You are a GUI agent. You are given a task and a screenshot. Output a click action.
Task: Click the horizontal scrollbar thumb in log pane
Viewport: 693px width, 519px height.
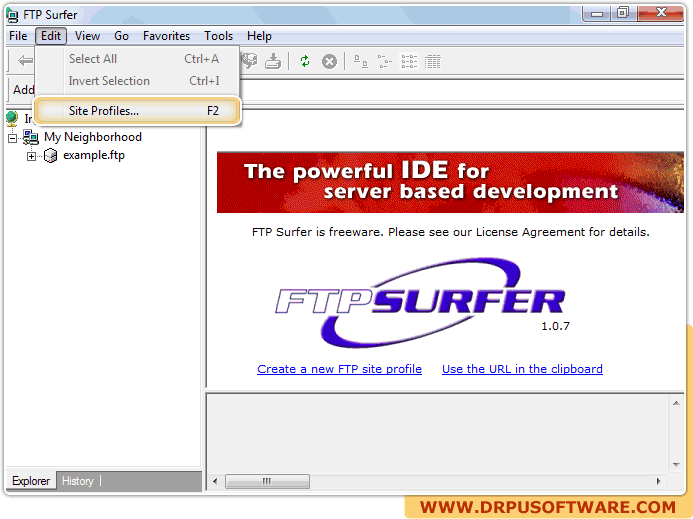click(266, 481)
